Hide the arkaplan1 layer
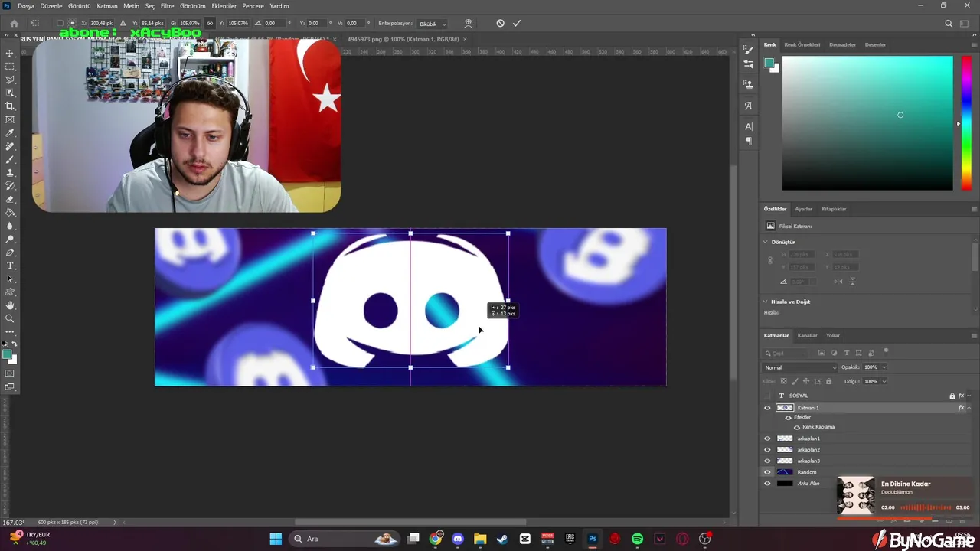 (767, 439)
